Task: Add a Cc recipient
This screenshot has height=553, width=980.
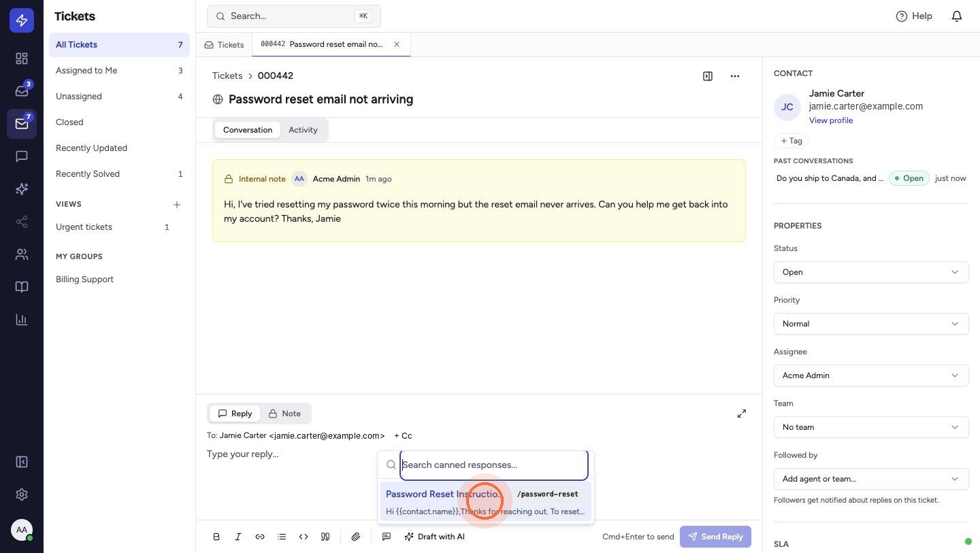Action: (x=403, y=436)
